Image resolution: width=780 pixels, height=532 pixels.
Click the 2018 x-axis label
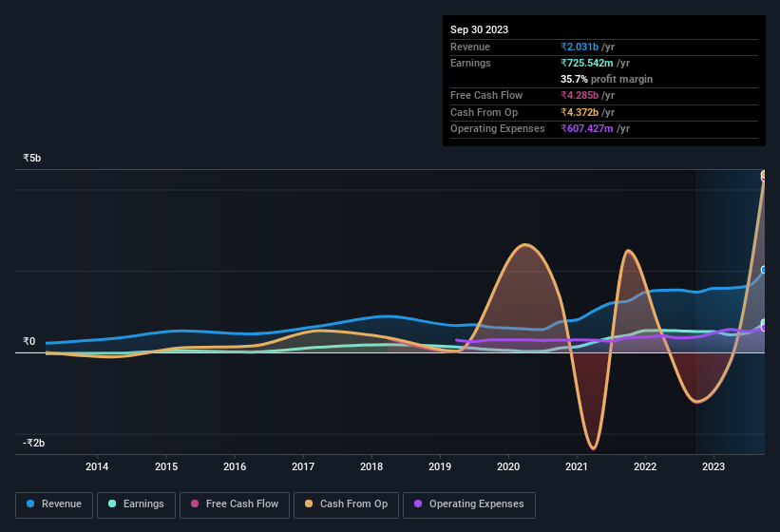coord(371,466)
